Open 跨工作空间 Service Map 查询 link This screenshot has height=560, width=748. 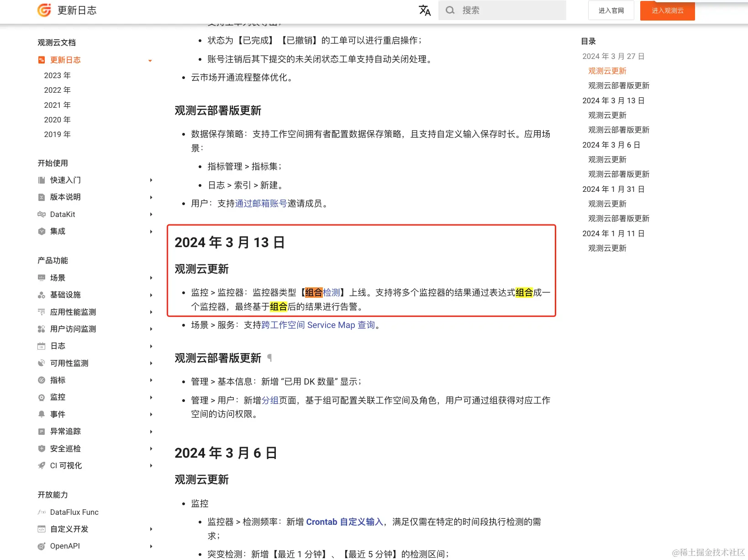(x=318, y=325)
